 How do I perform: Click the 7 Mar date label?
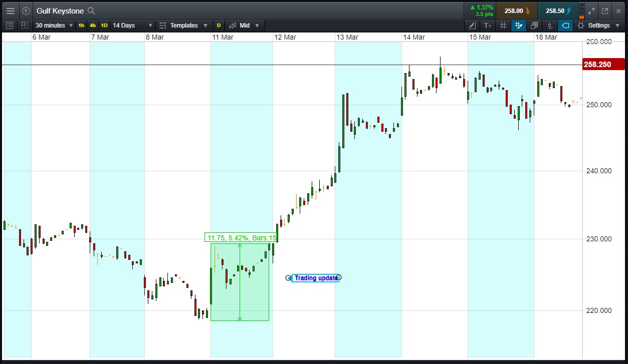[x=100, y=37]
